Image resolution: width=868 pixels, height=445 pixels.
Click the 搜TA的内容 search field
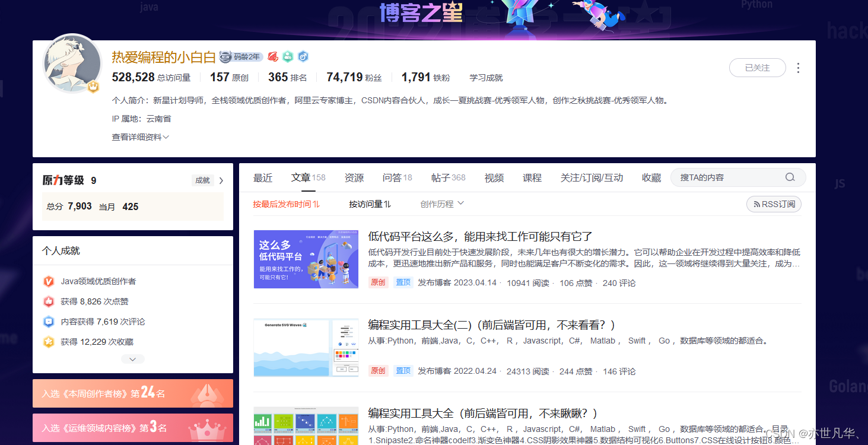[x=738, y=177]
